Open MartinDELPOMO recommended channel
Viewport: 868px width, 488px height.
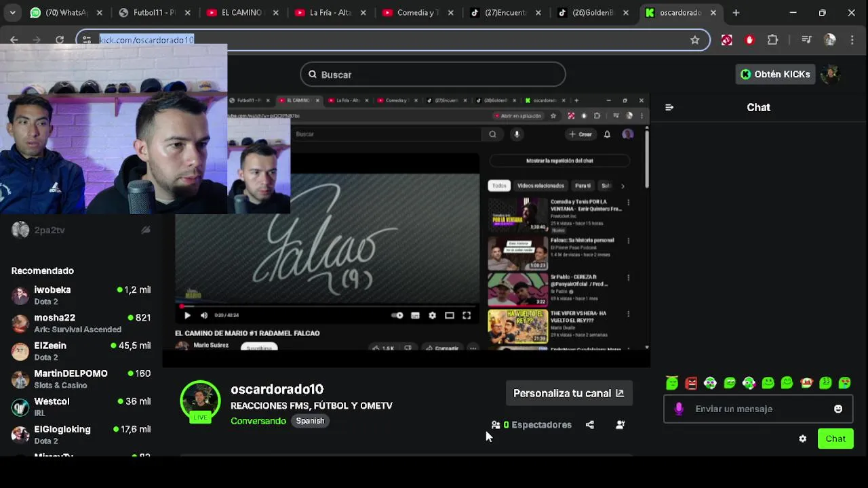81,379
